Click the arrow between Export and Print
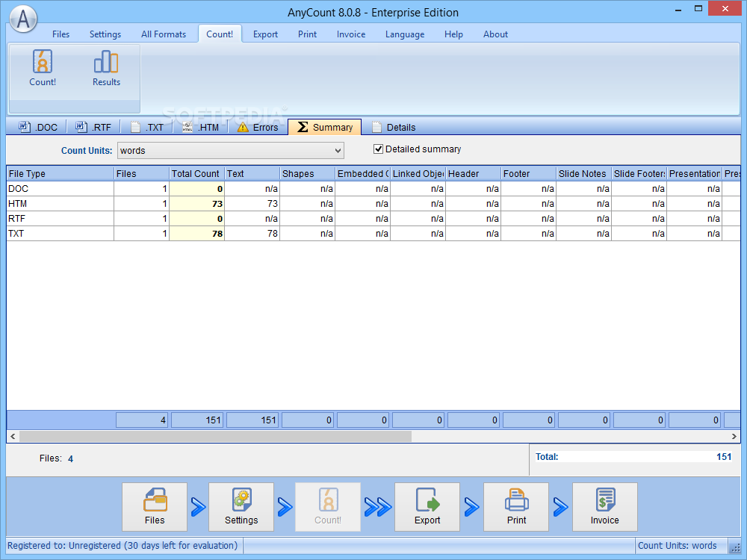The image size is (747, 560). tap(471, 507)
